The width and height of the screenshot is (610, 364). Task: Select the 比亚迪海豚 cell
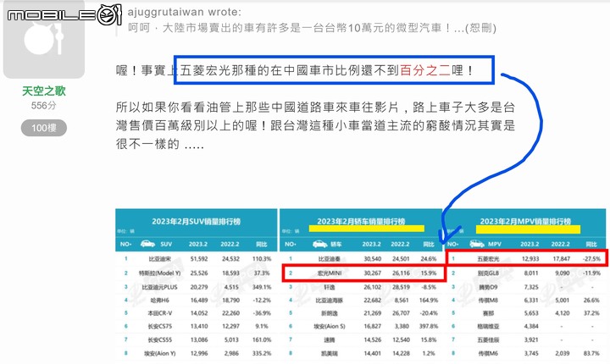329,301
